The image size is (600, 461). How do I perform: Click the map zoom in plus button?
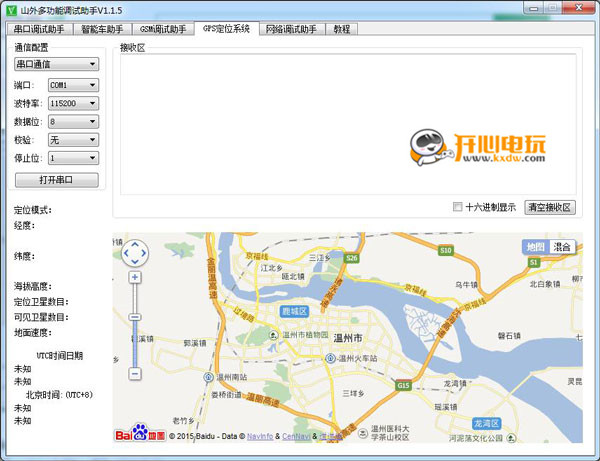135,277
